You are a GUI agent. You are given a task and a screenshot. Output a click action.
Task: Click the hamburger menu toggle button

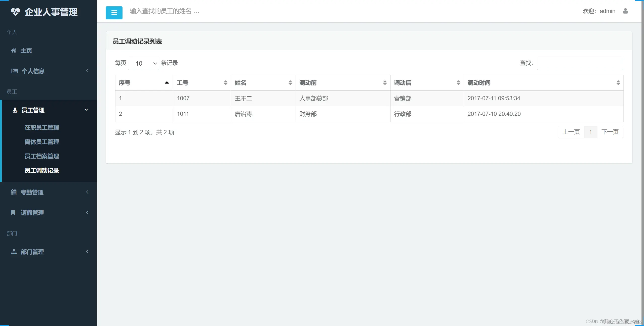coord(114,13)
